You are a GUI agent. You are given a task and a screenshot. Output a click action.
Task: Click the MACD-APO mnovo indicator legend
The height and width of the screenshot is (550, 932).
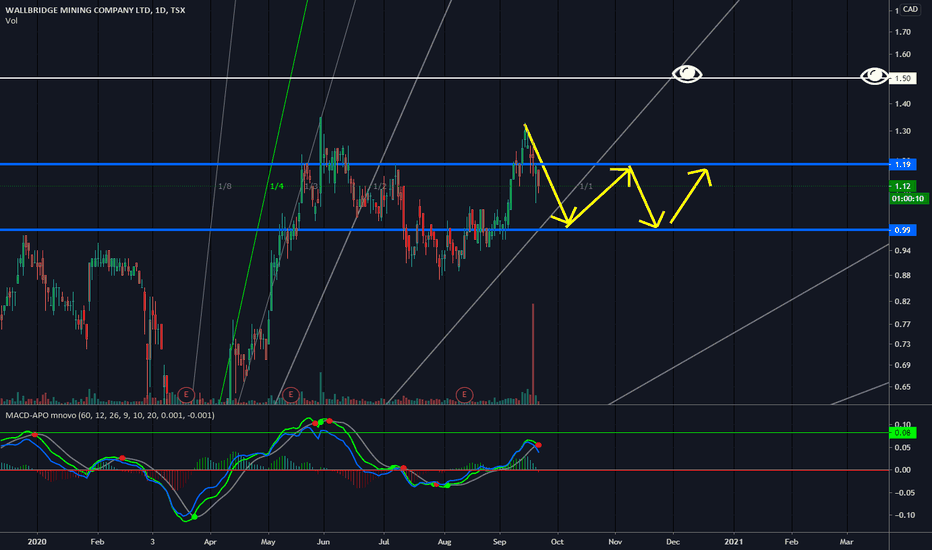coord(110,415)
